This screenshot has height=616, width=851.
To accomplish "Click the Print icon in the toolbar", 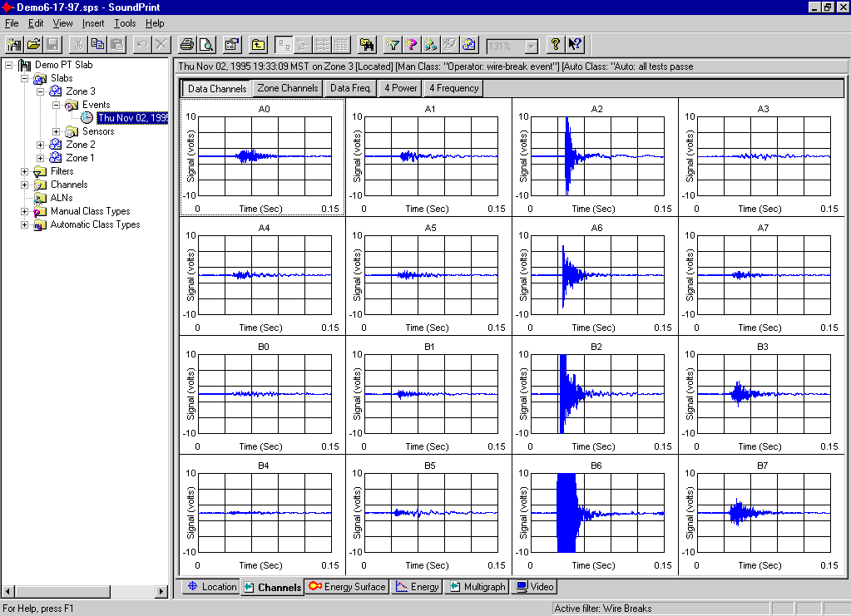I will pyautogui.click(x=186, y=45).
